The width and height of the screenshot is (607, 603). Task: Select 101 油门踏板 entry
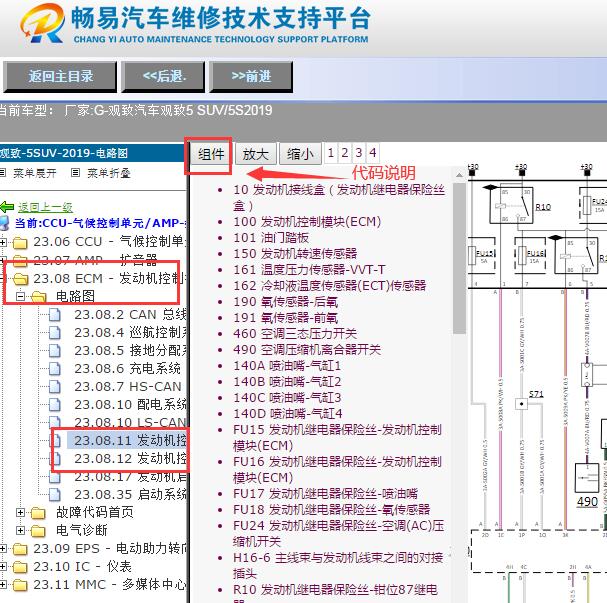coord(271,238)
